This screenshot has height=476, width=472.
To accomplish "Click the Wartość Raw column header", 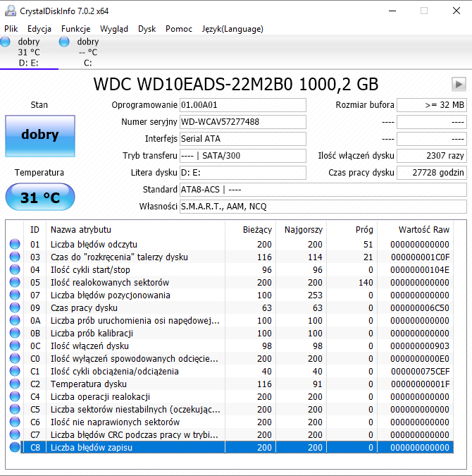I will coord(415,229).
